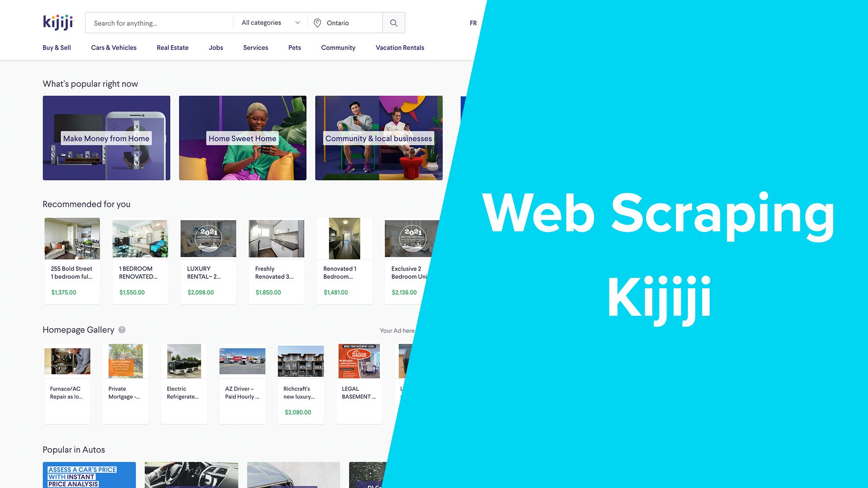Click the Jobs navigation link
This screenshot has width=868, height=488.
pyautogui.click(x=216, y=47)
